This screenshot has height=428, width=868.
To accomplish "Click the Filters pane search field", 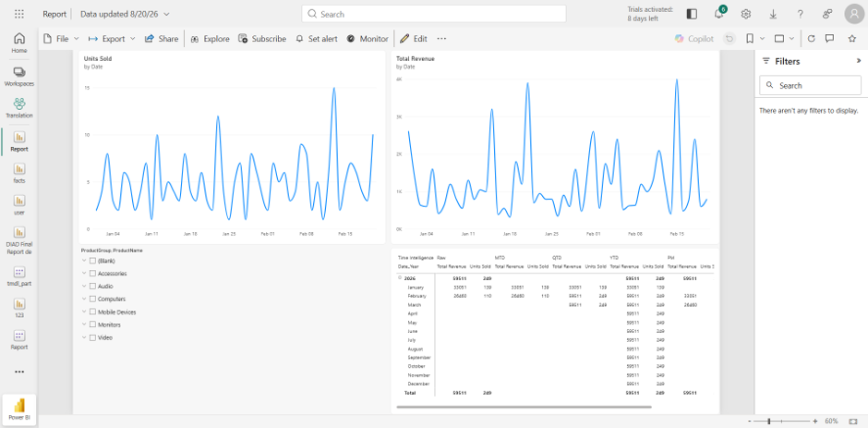I will tap(810, 85).
